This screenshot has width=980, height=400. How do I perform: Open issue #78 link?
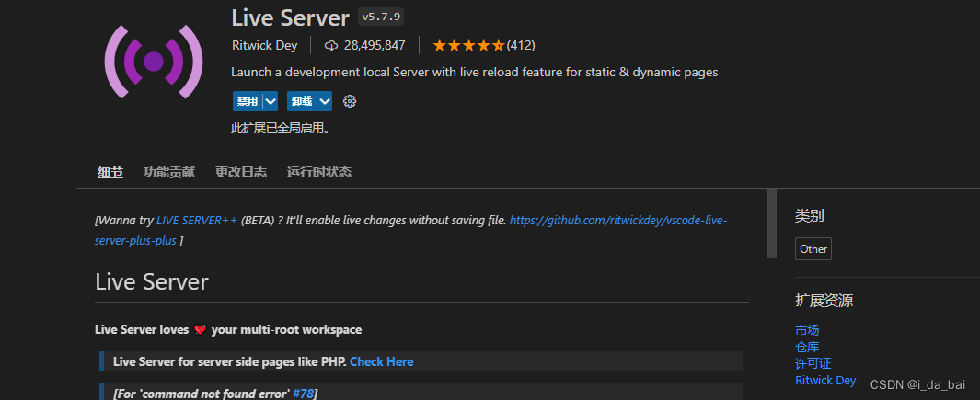click(x=303, y=394)
